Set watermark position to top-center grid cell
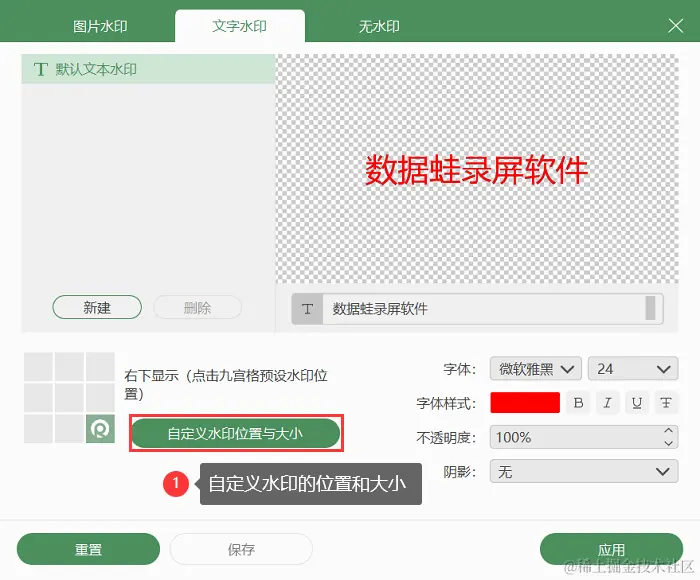 click(x=69, y=366)
